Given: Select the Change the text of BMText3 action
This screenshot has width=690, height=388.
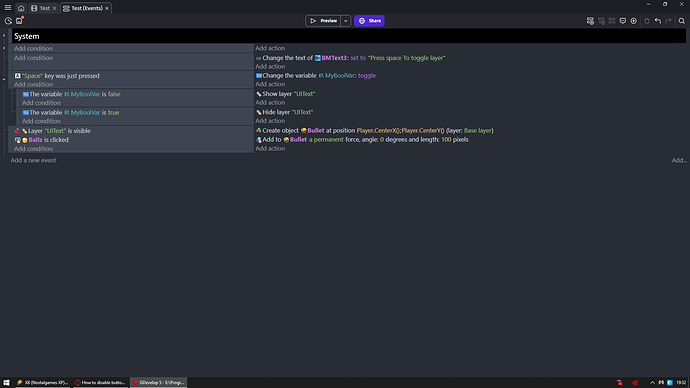Looking at the screenshot, I should pyautogui.click(x=350, y=58).
